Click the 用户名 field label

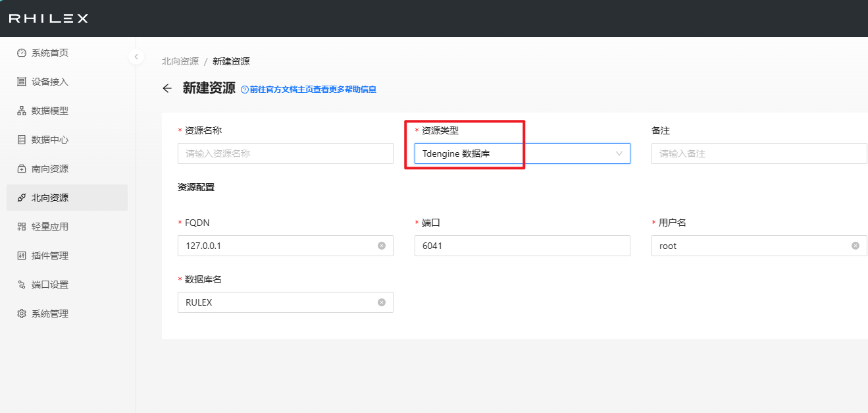point(673,223)
